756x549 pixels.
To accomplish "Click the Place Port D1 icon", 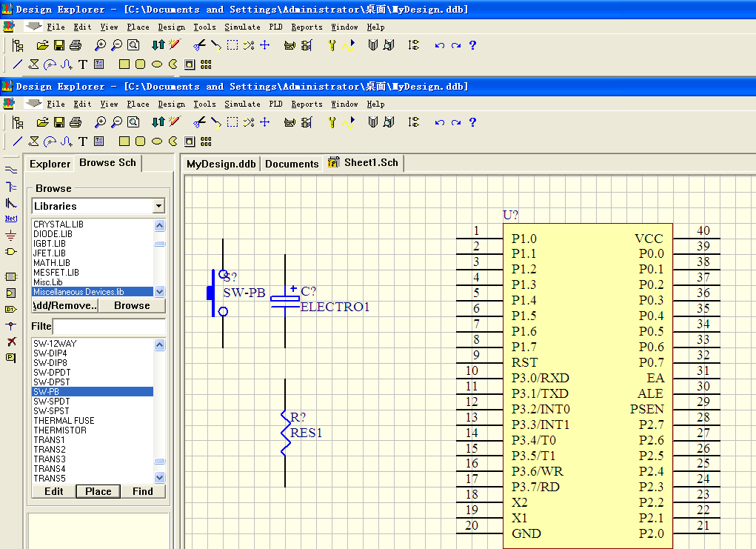I will coord(10,309).
